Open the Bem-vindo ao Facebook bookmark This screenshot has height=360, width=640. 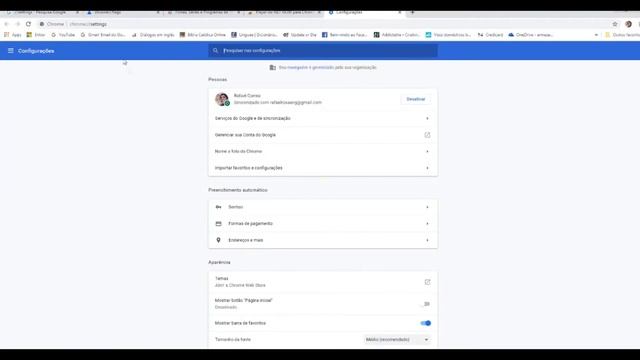(x=344, y=35)
